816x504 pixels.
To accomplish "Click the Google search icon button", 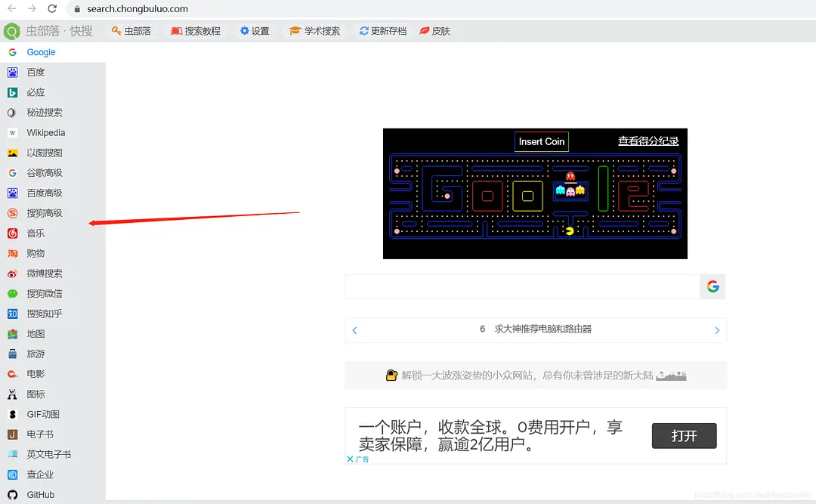I will click(712, 286).
